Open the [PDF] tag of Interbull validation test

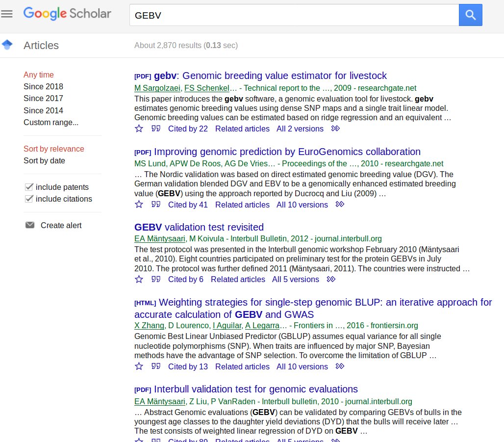pyautogui.click(x=143, y=390)
